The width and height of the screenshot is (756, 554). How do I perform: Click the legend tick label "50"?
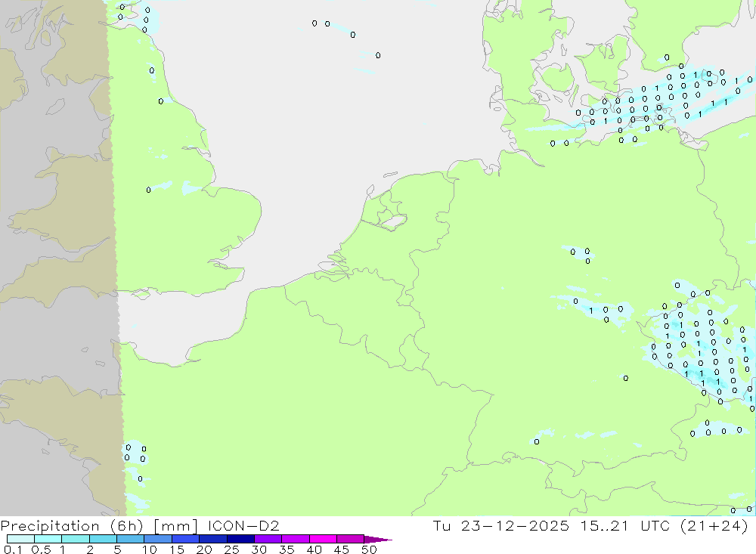(x=368, y=549)
